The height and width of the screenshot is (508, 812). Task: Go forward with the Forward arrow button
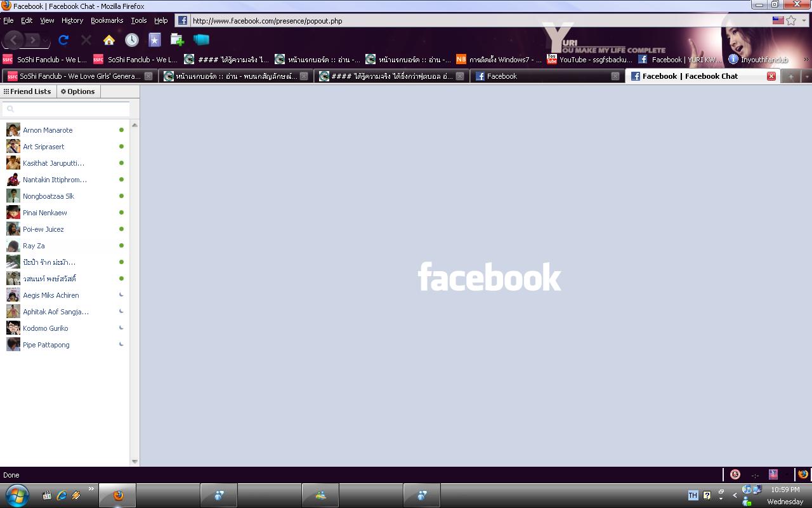[32, 41]
